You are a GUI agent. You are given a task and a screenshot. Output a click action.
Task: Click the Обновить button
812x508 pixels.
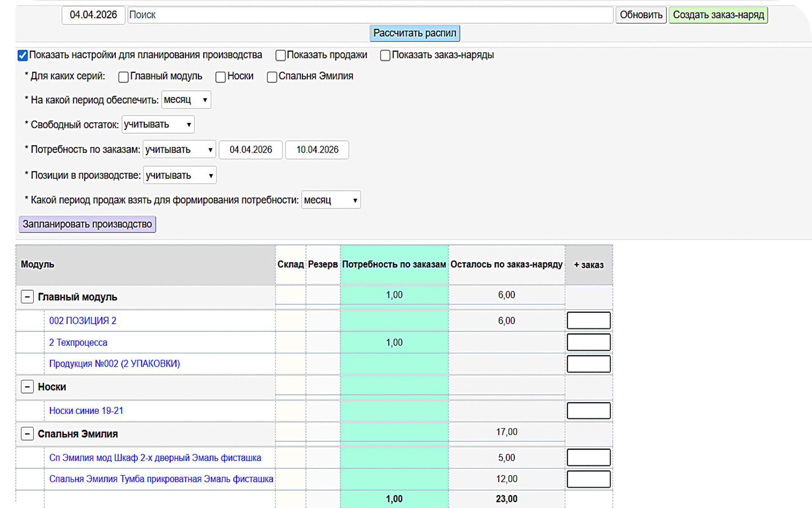click(641, 15)
